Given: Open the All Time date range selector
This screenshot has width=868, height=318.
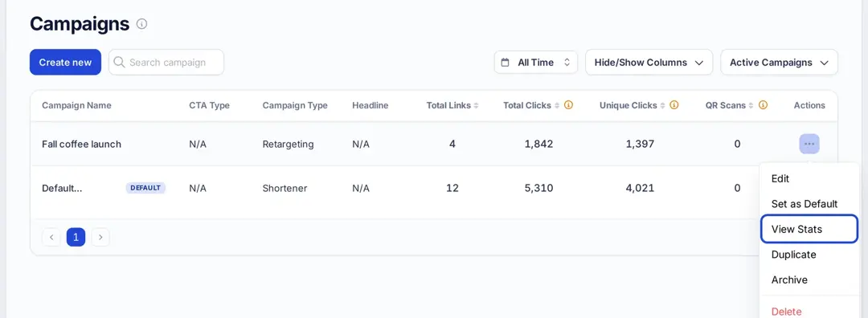Looking at the screenshot, I should click(536, 63).
